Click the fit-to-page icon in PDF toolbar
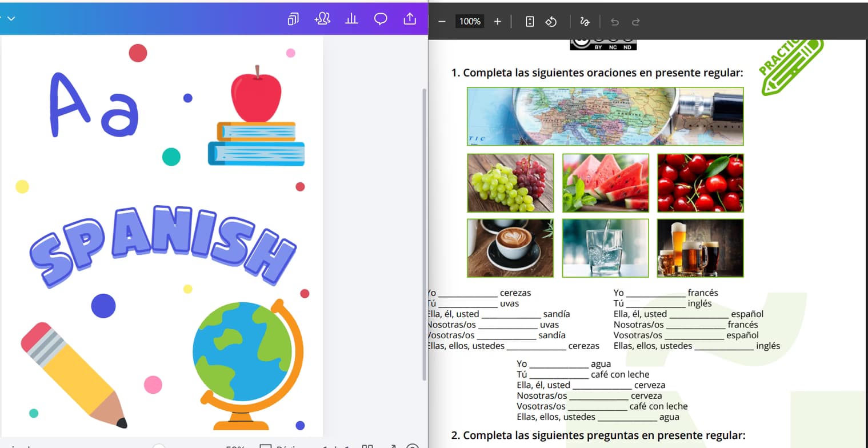The height and width of the screenshot is (448, 868). tap(529, 21)
